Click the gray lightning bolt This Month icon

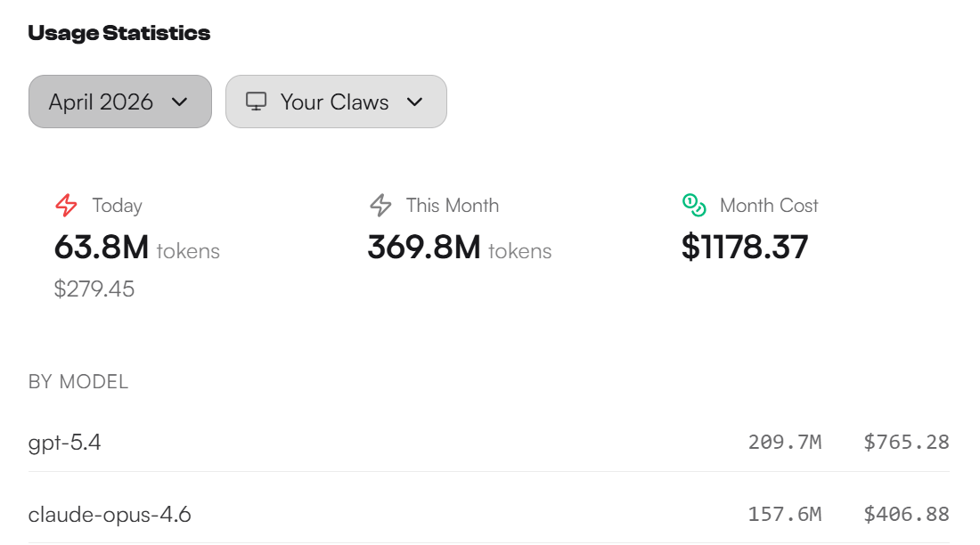380,206
